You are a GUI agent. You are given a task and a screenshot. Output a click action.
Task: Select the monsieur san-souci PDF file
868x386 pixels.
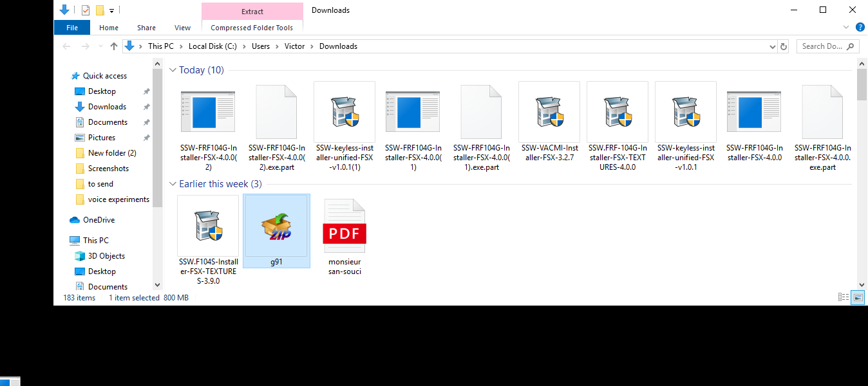(x=344, y=236)
